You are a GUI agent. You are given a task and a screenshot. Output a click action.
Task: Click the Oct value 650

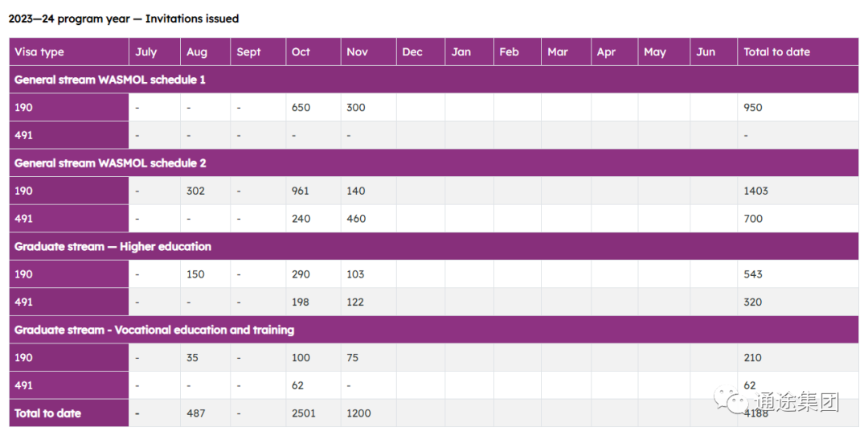pyautogui.click(x=301, y=108)
